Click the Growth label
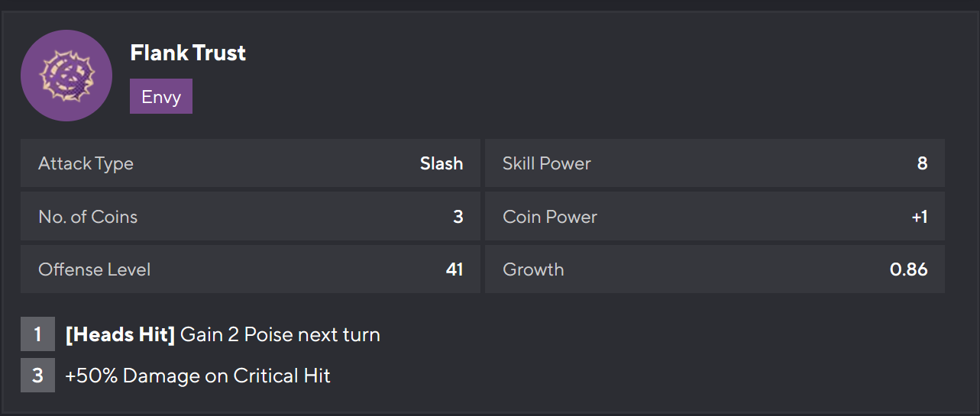980x416 pixels. pyautogui.click(x=533, y=269)
